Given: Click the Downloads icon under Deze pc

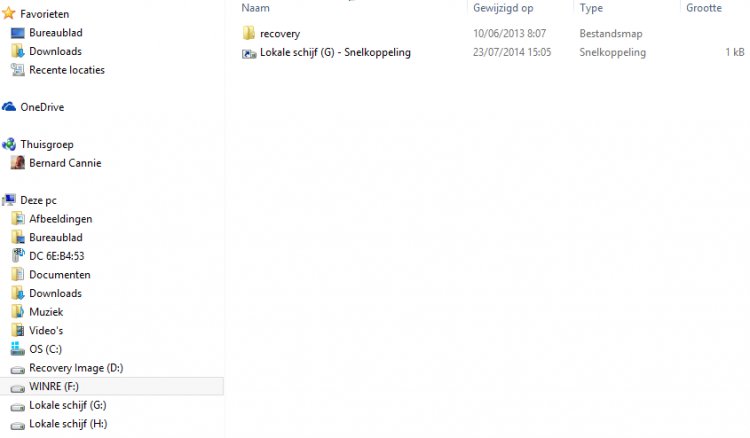Looking at the screenshot, I should click(18, 293).
